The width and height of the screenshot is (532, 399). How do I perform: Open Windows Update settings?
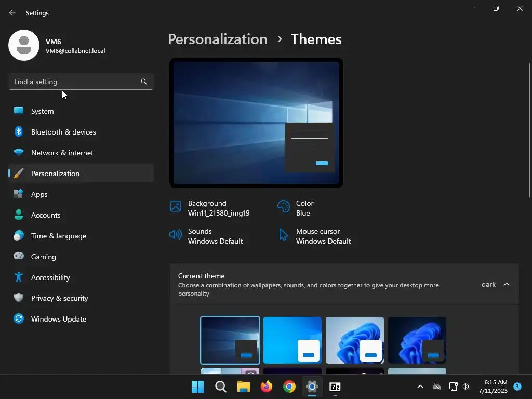click(81, 319)
